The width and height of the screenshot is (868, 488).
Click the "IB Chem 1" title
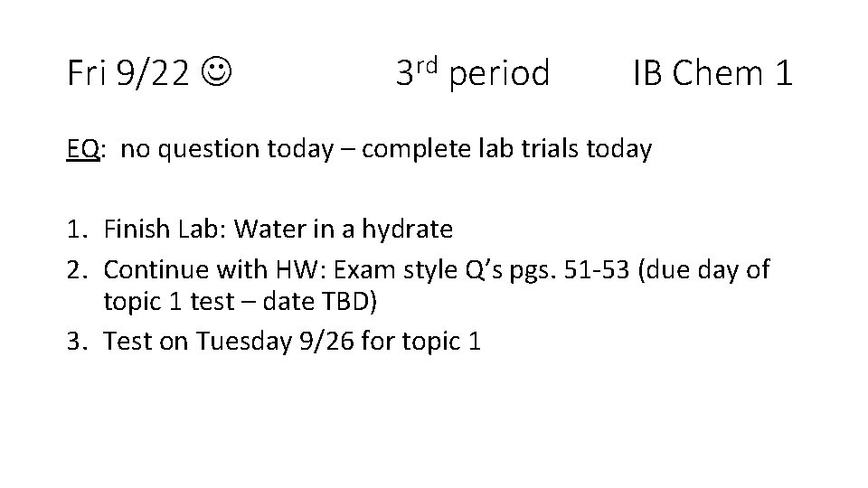point(712,74)
